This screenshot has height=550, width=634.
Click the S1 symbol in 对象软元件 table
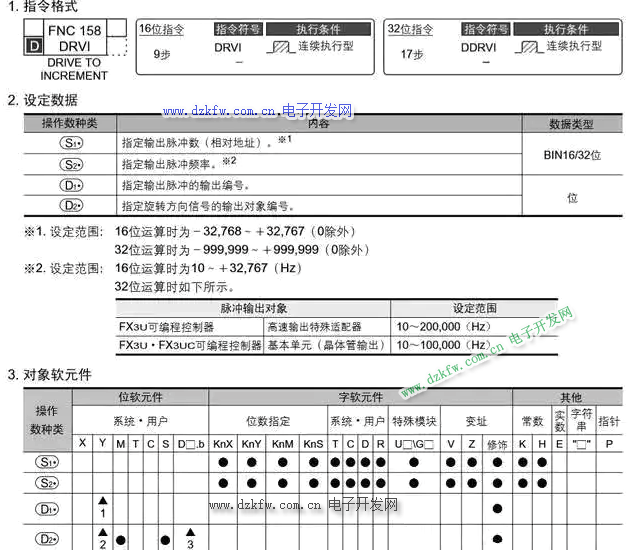click(47, 462)
